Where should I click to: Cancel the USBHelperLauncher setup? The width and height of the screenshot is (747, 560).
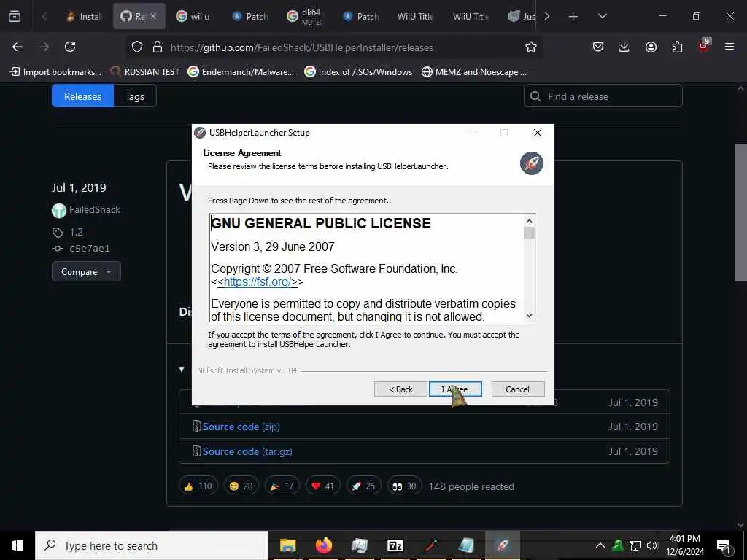point(517,389)
